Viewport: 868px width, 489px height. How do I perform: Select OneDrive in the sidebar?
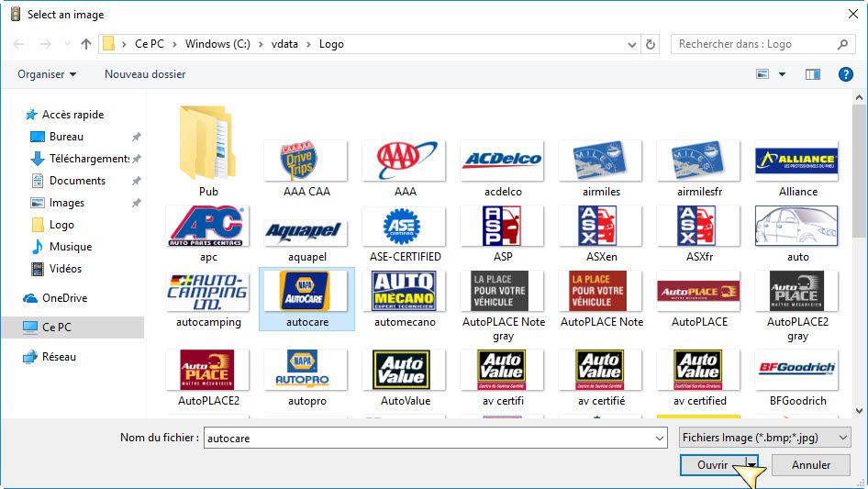click(65, 298)
